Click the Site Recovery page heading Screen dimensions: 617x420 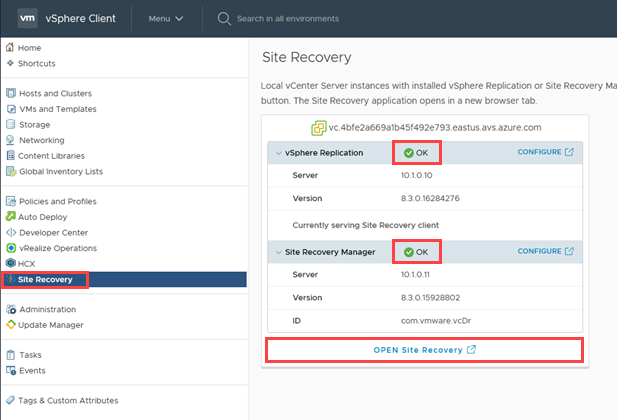[307, 57]
